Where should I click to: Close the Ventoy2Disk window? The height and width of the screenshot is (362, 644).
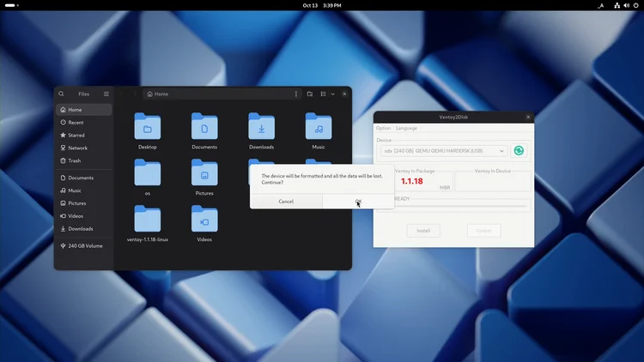528,117
